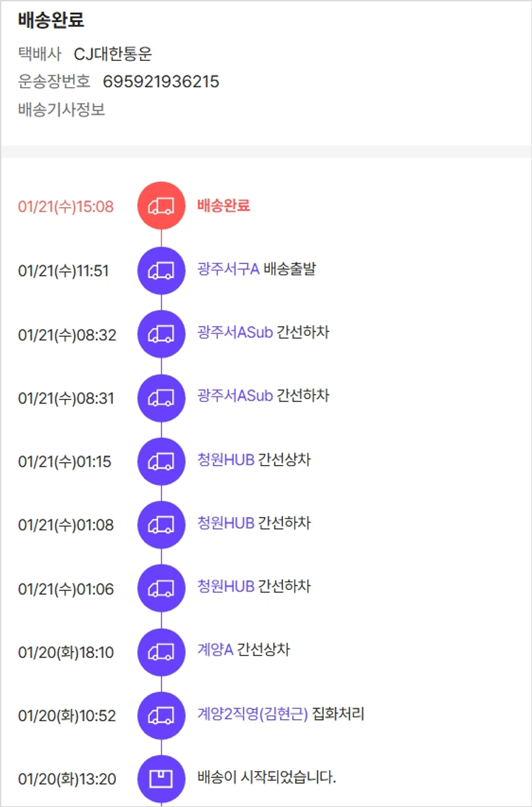532x807 pixels.
Task: Open the 광주서구A location link
Action: [228, 269]
